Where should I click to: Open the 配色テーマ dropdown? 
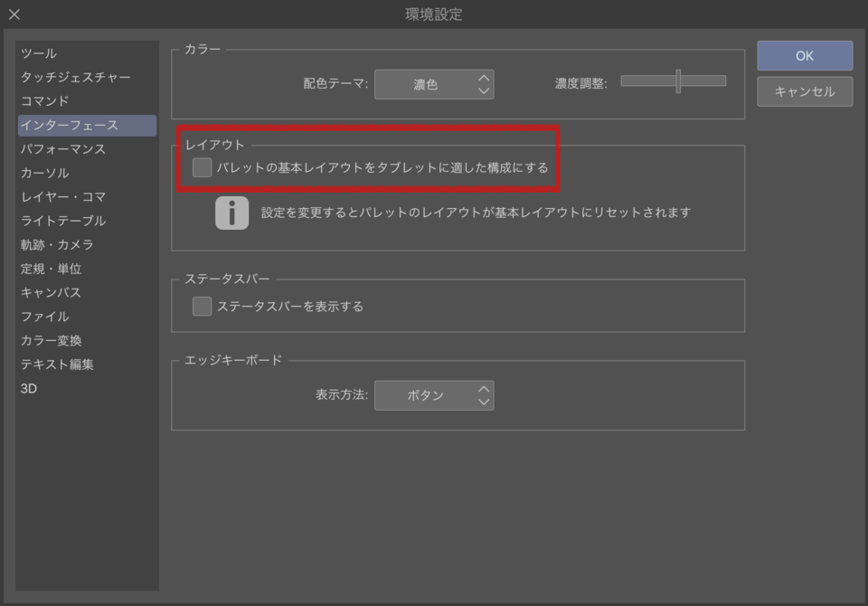pos(434,84)
